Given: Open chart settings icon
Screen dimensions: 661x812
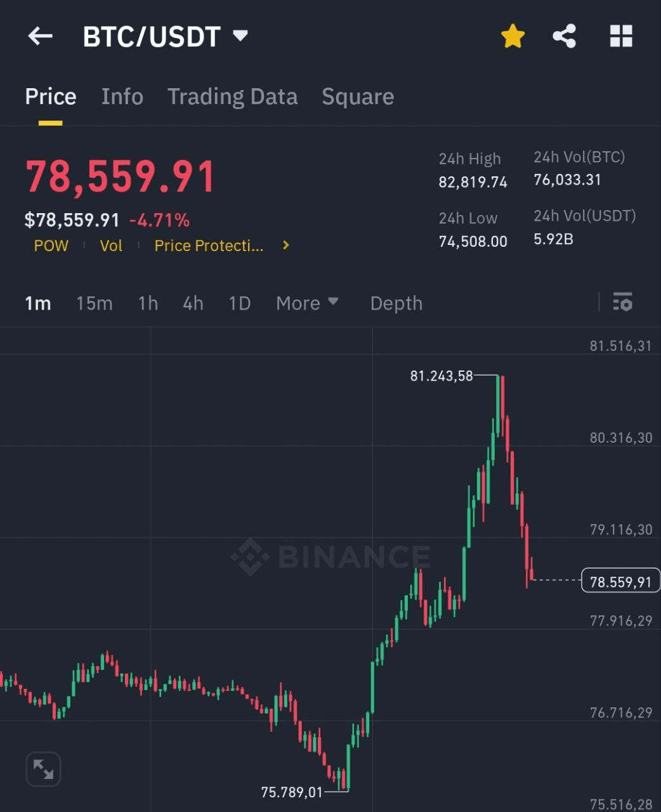Looking at the screenshot, I should coord(622,303).
